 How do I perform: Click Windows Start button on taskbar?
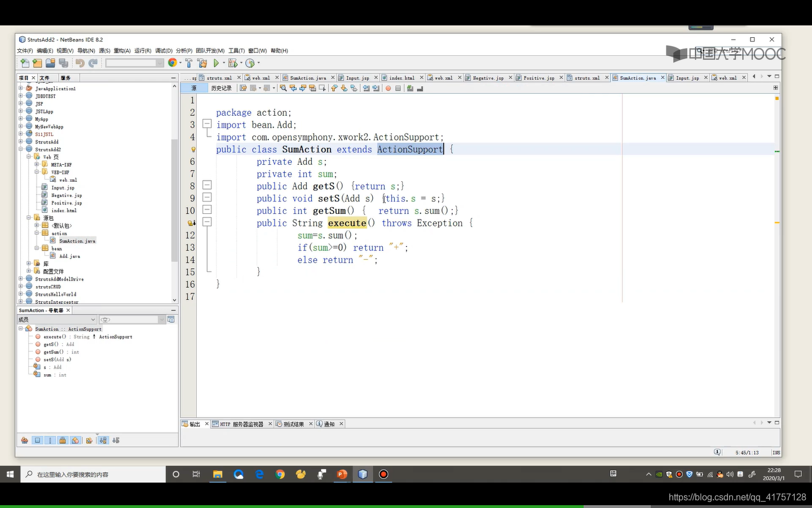[x=10, y=474]
